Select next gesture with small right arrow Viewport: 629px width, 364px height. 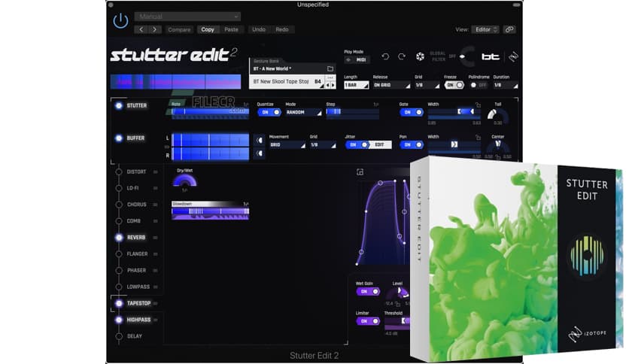point(333,85)
